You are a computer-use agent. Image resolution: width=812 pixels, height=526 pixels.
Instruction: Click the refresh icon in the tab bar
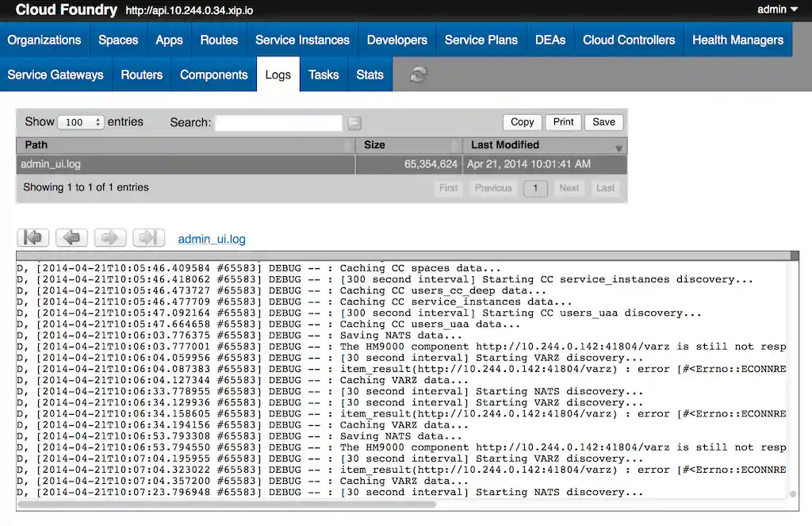coord(418,75)
